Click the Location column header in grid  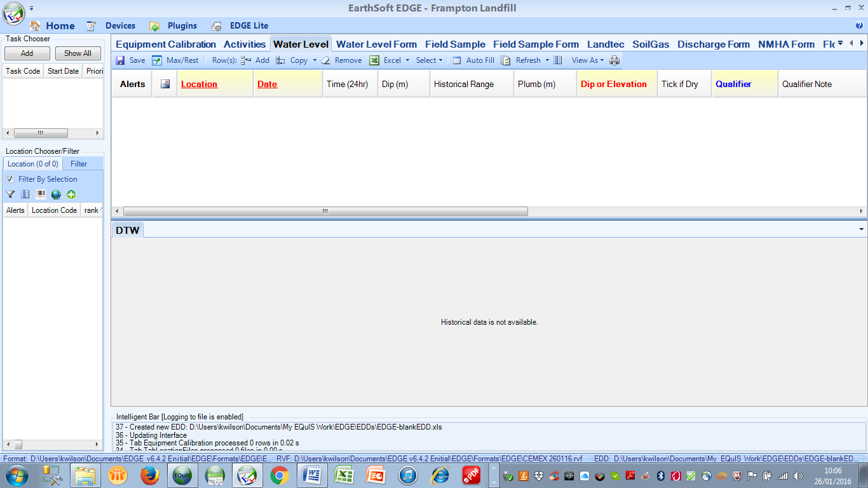click(x=215, y=84)
